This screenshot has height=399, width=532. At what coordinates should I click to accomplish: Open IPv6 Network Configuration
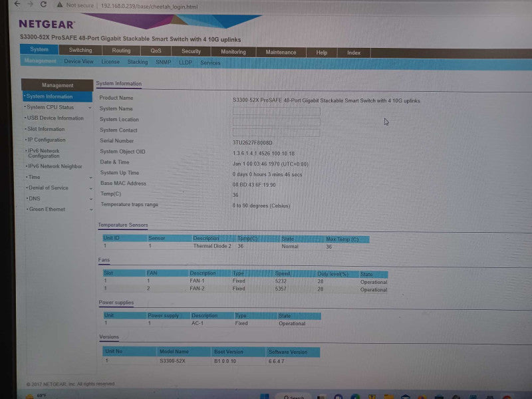(43, 154)
